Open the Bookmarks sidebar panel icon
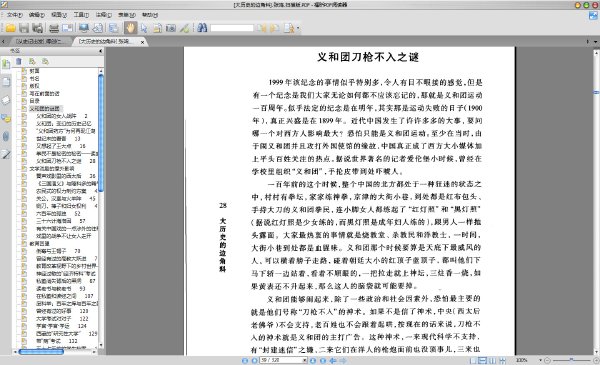The image size is (600, 365). 6,64
